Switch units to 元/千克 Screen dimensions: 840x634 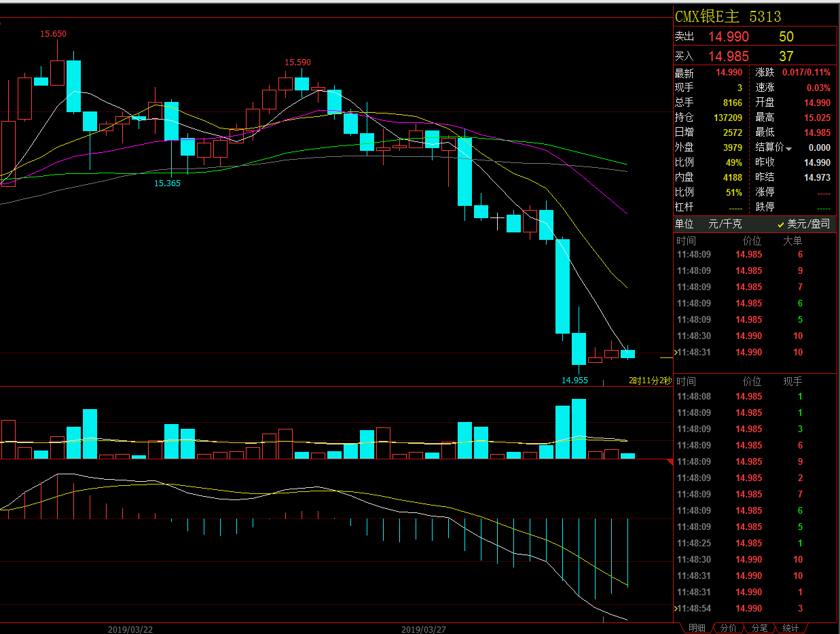[x=725, y=224]
